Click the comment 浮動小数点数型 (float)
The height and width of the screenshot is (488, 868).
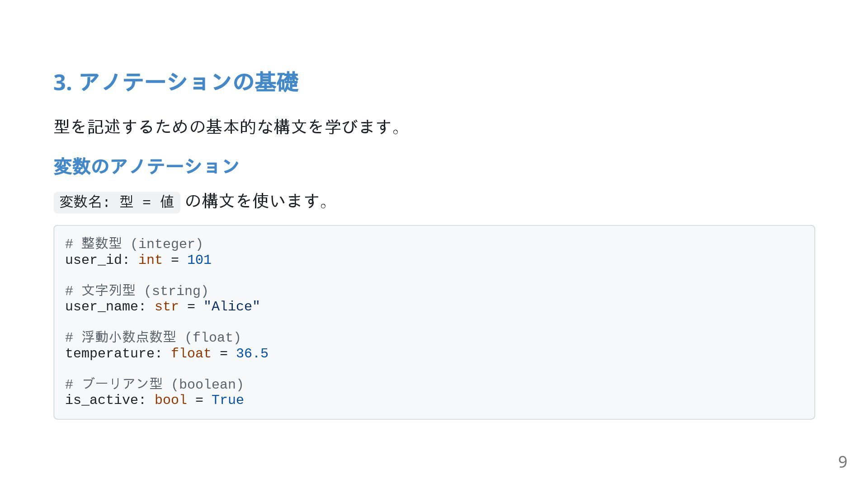153,338
